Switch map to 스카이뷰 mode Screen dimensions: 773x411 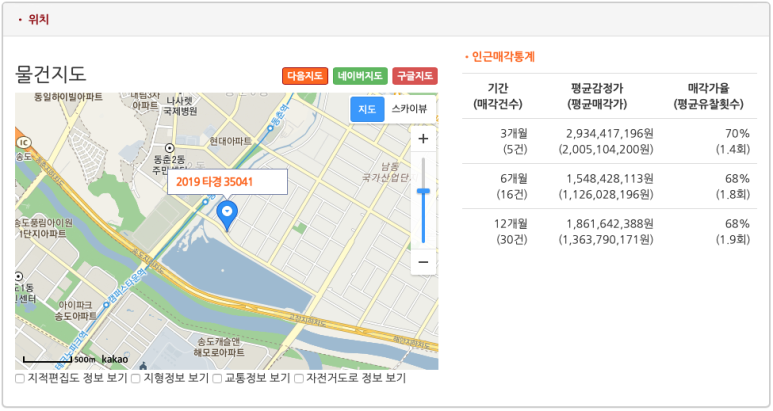point(408,109)
